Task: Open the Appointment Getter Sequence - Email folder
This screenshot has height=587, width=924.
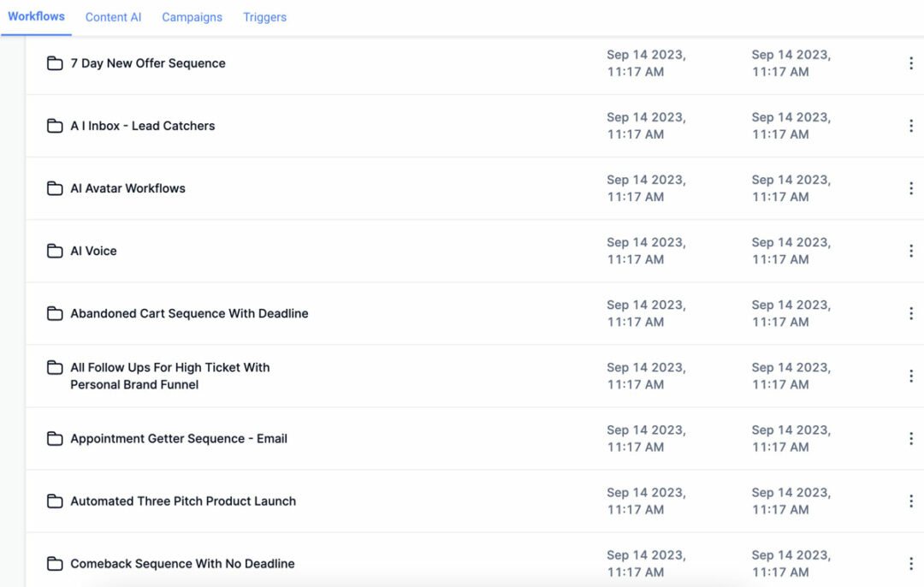Action: [179, 438]
